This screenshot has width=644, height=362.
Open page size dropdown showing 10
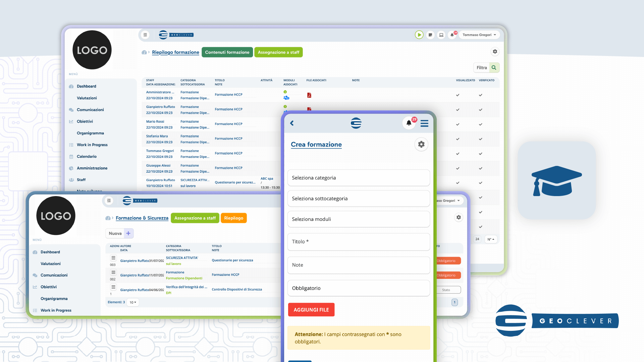[x=133, y=302]
